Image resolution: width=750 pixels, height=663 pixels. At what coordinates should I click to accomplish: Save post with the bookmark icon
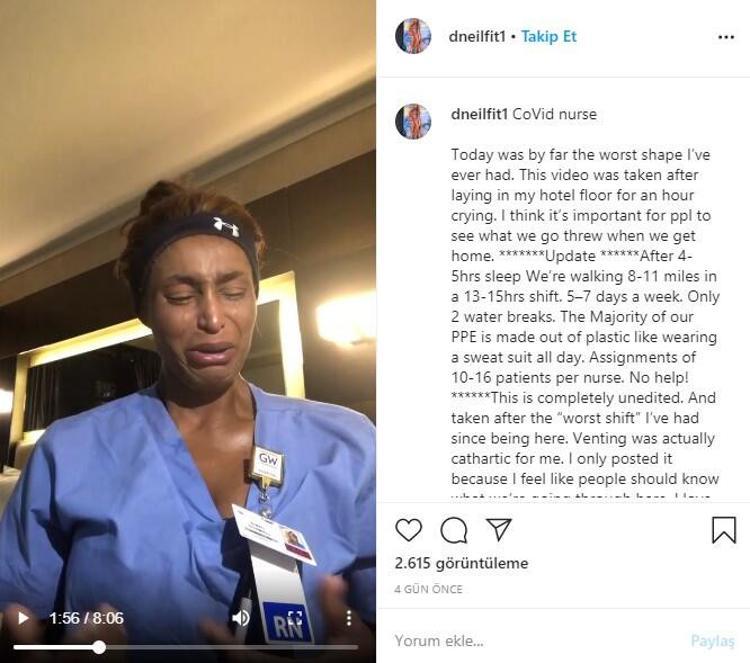pyautogui.click(x=724, y=530)
